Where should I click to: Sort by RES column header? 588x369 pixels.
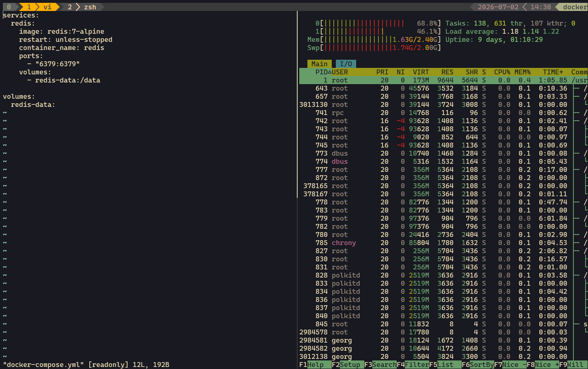(x=447, y=72)
